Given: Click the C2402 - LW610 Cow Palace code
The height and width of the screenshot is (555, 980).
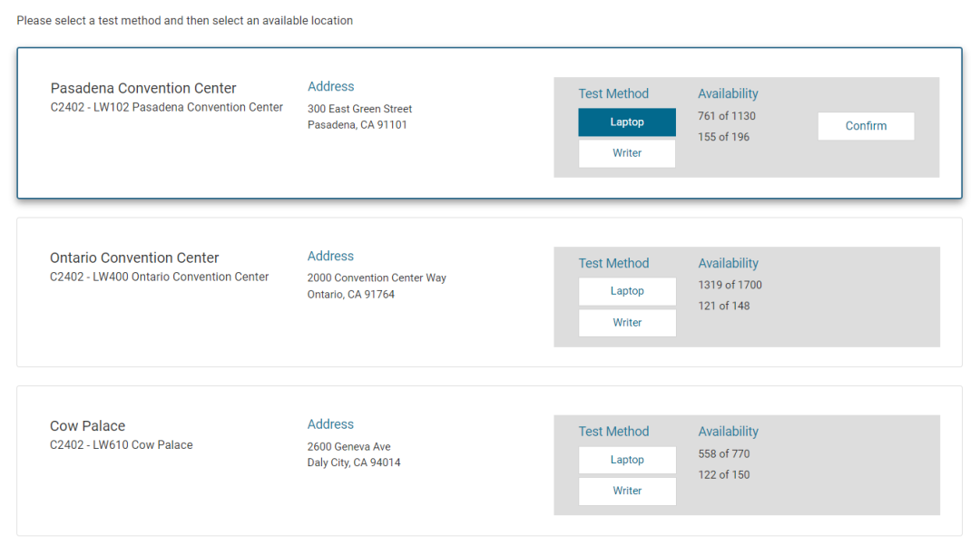Looking at the screenshot, I should tap(122, 445).
